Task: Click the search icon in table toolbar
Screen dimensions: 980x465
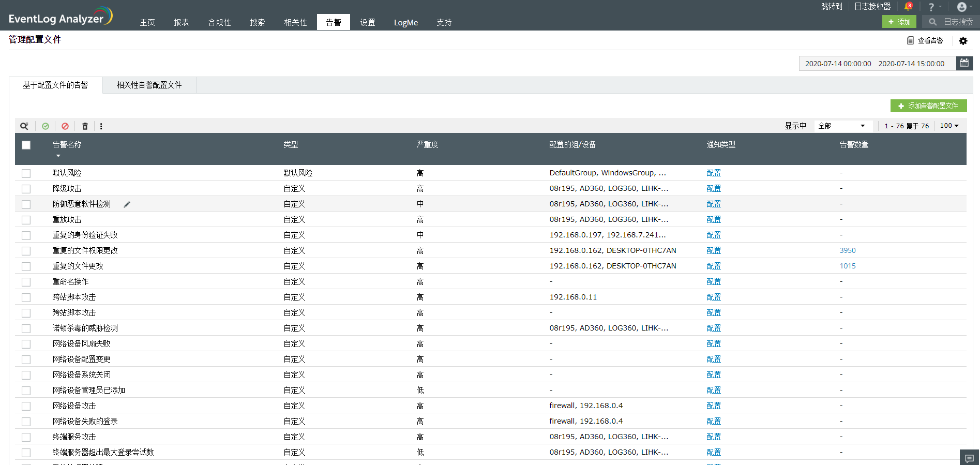Action: [x=24, y=126]
